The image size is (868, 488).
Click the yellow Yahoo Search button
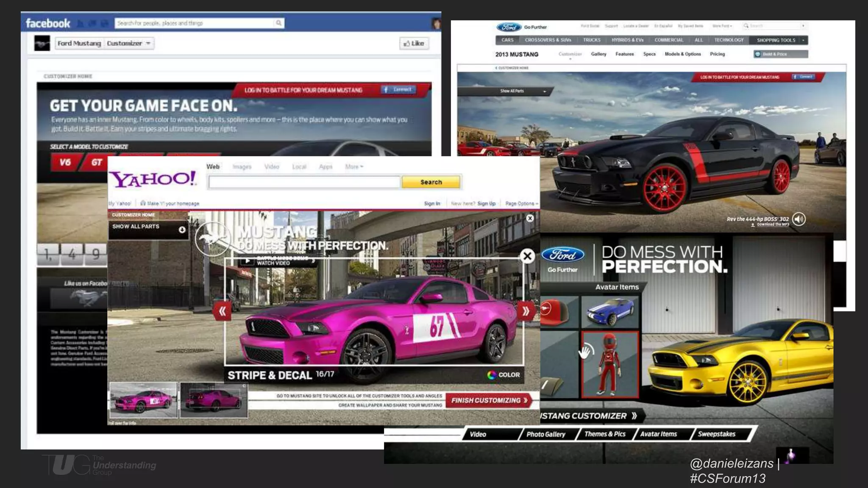coord(431,182)
